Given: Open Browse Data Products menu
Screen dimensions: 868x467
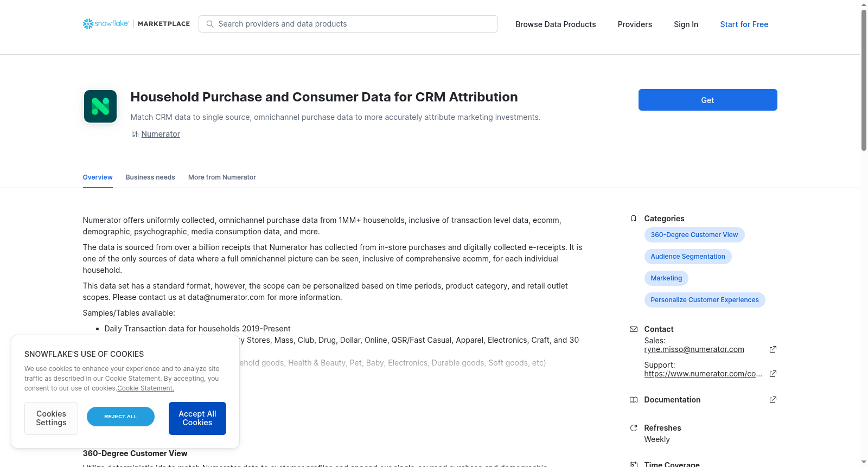Looking at the screenshot, I should pos(556,24).
